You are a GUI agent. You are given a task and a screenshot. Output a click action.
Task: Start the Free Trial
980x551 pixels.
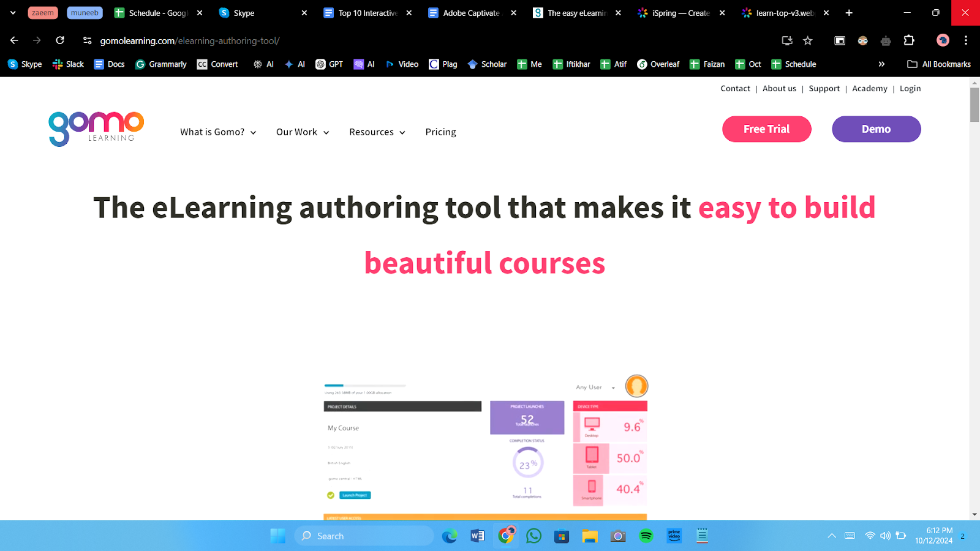click(x=767, y=129)
